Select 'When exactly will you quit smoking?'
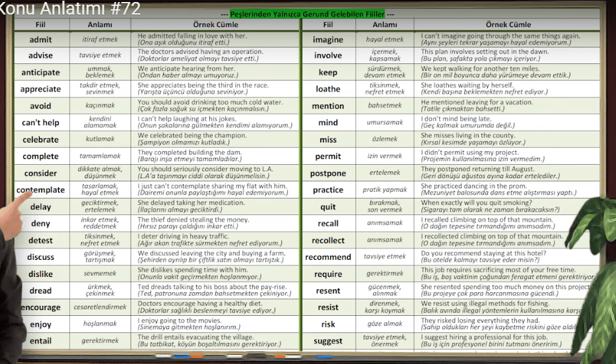 (477, 203)
